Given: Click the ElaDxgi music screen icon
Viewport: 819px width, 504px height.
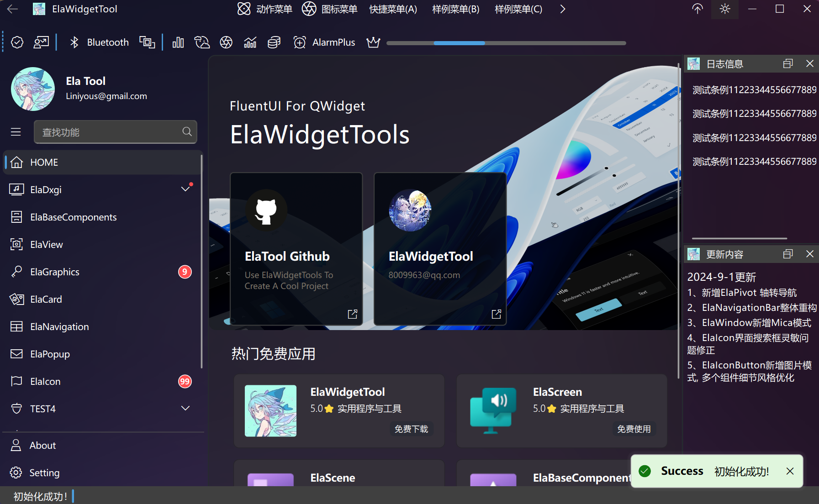Looking at the screenshot, I should (17, 189).
